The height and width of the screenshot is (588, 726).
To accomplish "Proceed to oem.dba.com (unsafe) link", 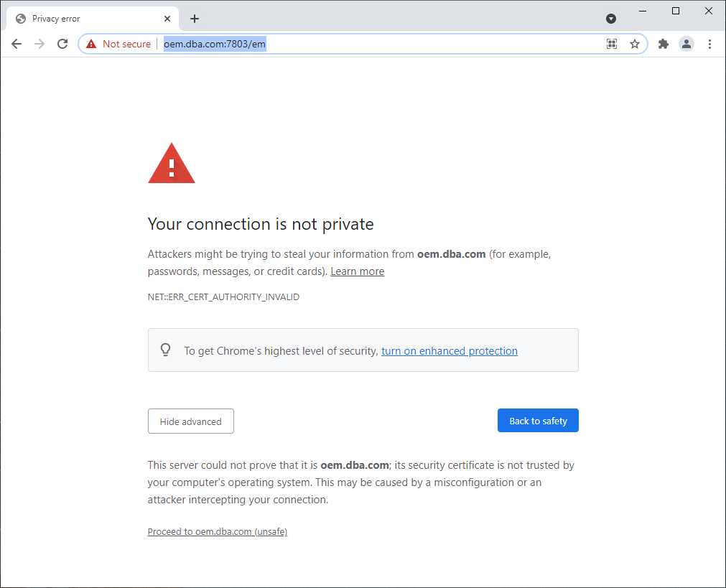I will 218,531.
